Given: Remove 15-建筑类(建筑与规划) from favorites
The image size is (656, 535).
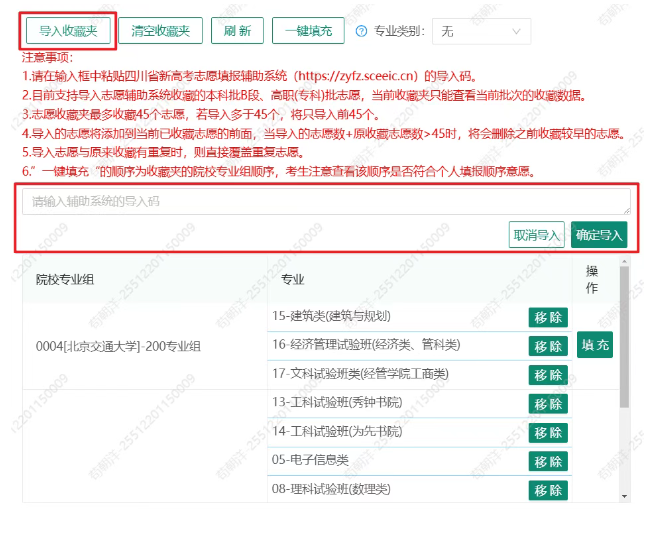Looking at the screenshot, I should [548, 317].
